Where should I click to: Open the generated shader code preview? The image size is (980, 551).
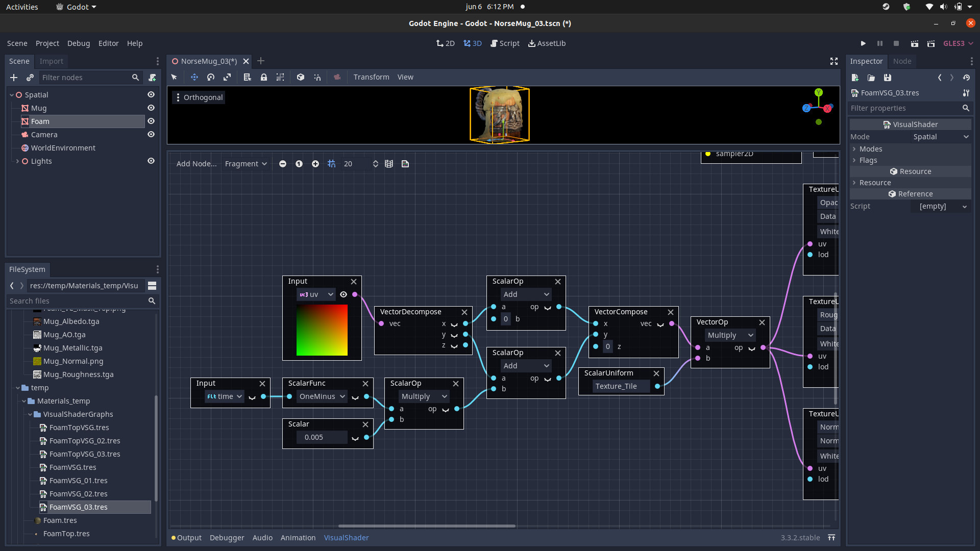coord(405,164)
